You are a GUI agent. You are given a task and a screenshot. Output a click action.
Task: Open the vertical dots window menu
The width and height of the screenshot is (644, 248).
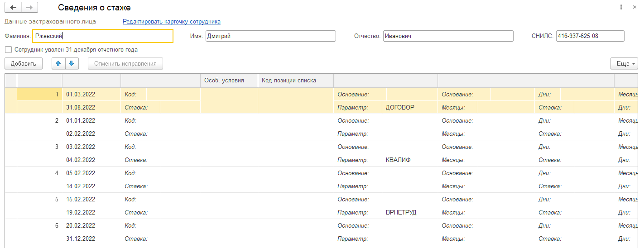click(x=620, y=8)
